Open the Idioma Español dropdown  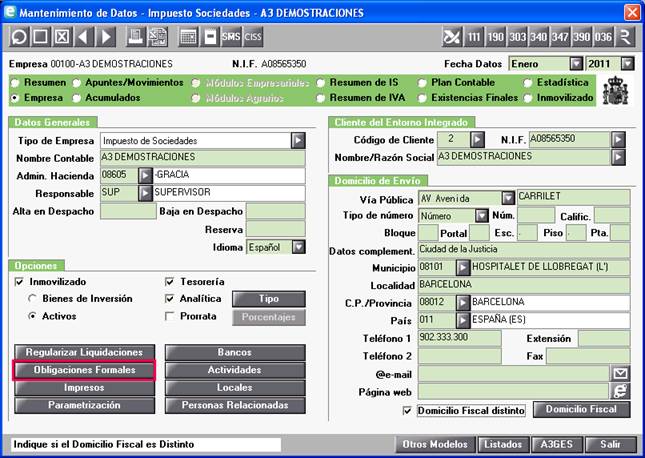click(299, 247)
